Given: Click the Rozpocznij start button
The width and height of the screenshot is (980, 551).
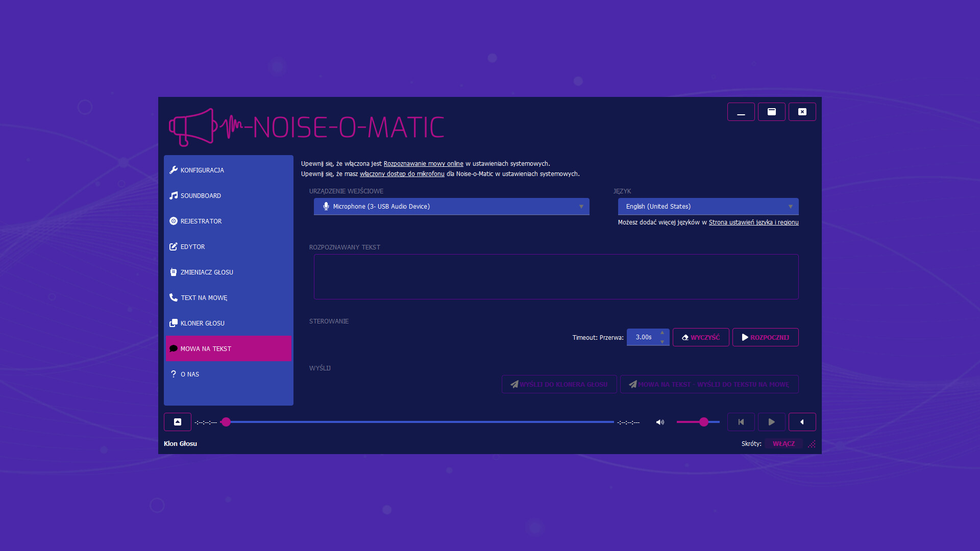Looking at the screenshot, I should click(x=765, y=337).
